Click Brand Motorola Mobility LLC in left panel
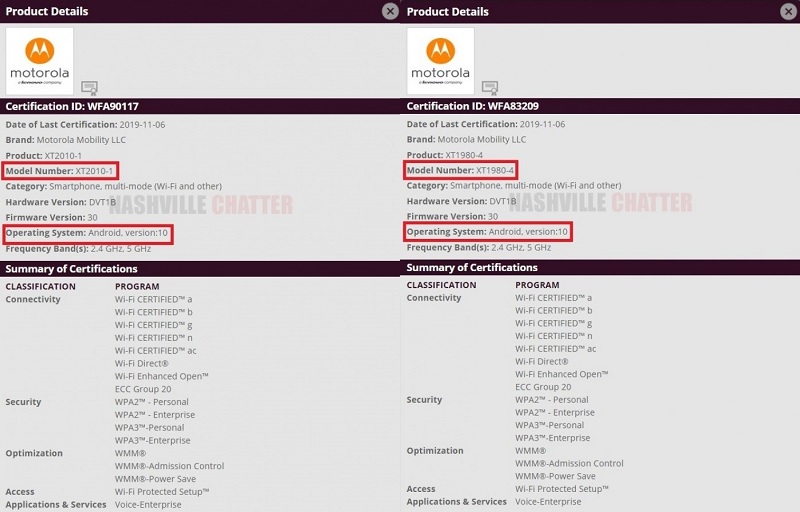The height and width of the screenshot is (512, 800). pyautogui.click(x=65, y=140)
